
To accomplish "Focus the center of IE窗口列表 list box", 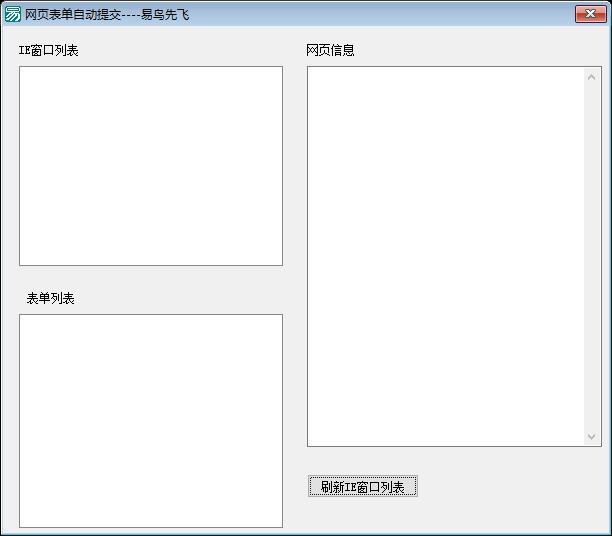I will pyautogui.click(x=151, y=166).
